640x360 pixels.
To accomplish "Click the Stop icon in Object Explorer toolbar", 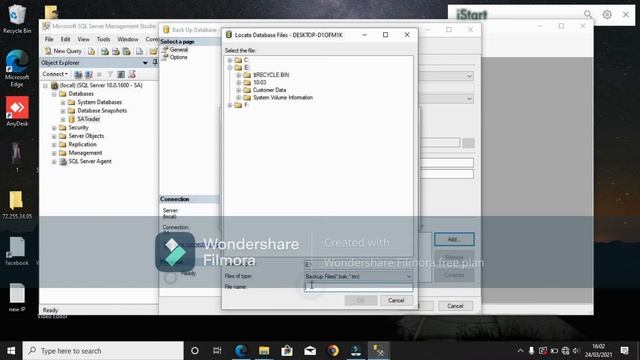I will tap(99, 74).
